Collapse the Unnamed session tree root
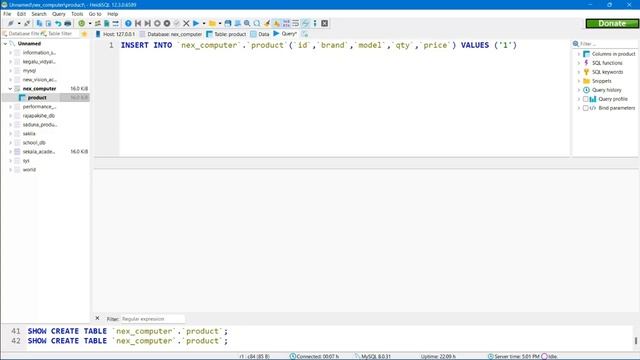Viewport: 640px width, 360px height. tap(5, 43)
